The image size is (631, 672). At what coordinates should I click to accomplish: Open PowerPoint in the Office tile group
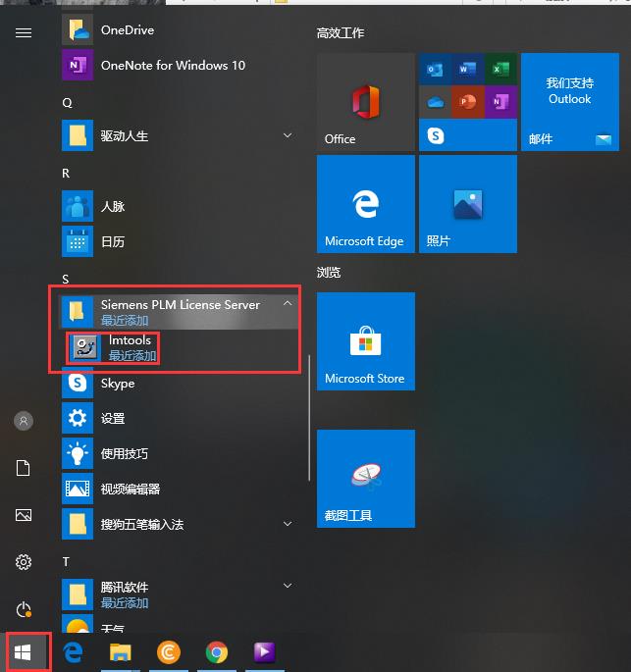pos(468,102)
